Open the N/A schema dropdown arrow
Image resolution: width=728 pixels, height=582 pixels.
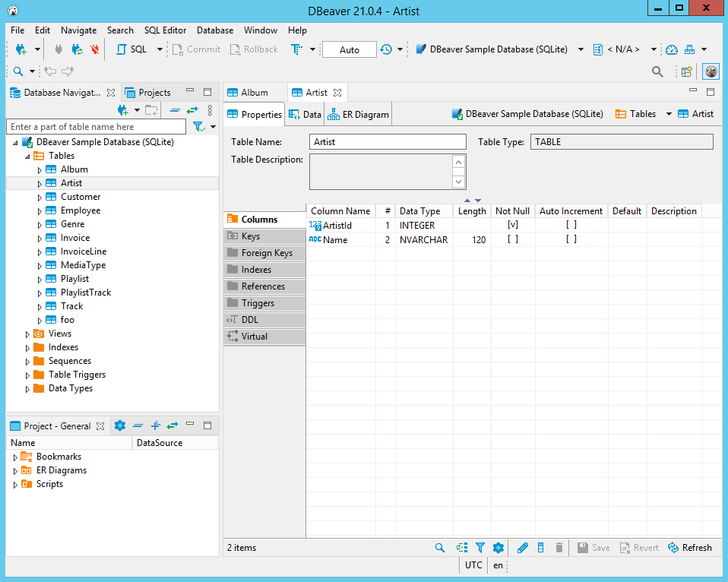pos(654,49)
